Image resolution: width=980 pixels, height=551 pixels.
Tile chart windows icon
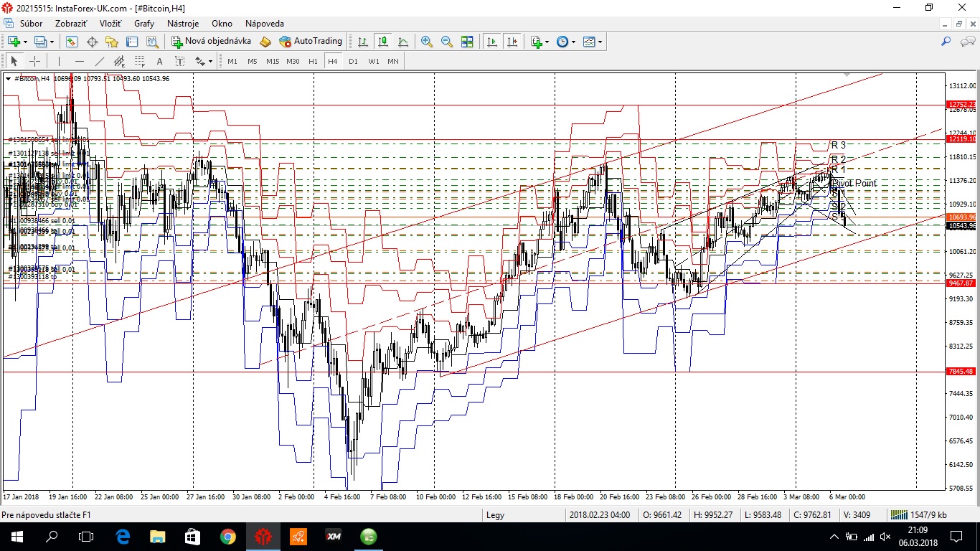(x=467, y=42)
